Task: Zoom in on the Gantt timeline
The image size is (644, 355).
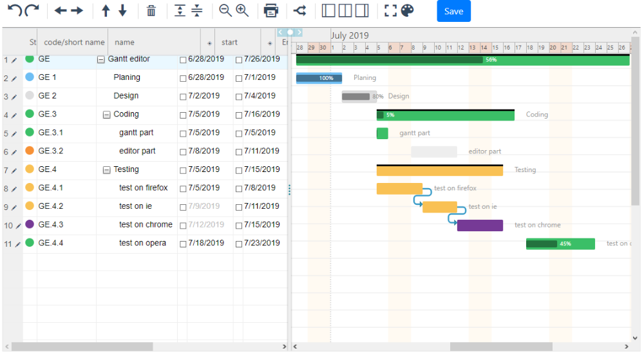Action: [242, 11]
